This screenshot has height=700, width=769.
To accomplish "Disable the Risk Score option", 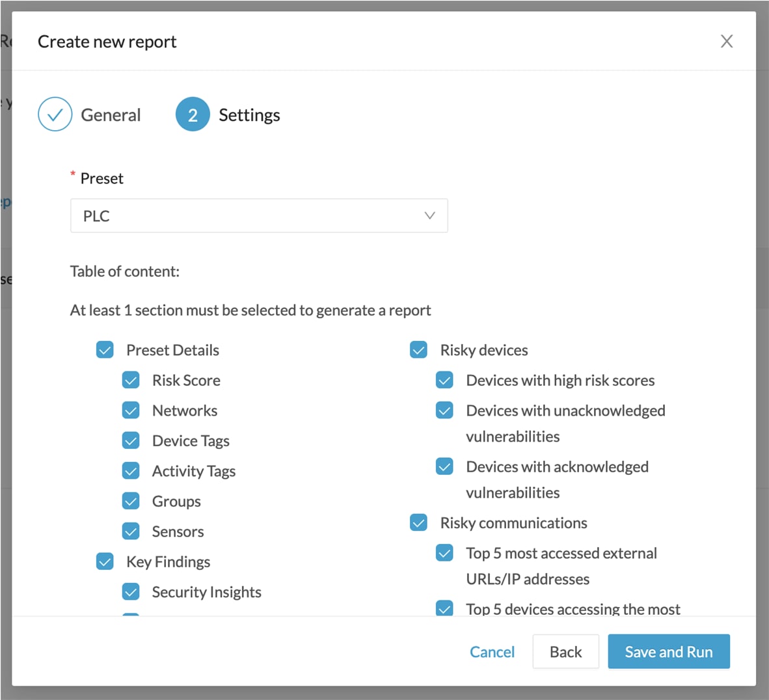I will tap(131, 379).
